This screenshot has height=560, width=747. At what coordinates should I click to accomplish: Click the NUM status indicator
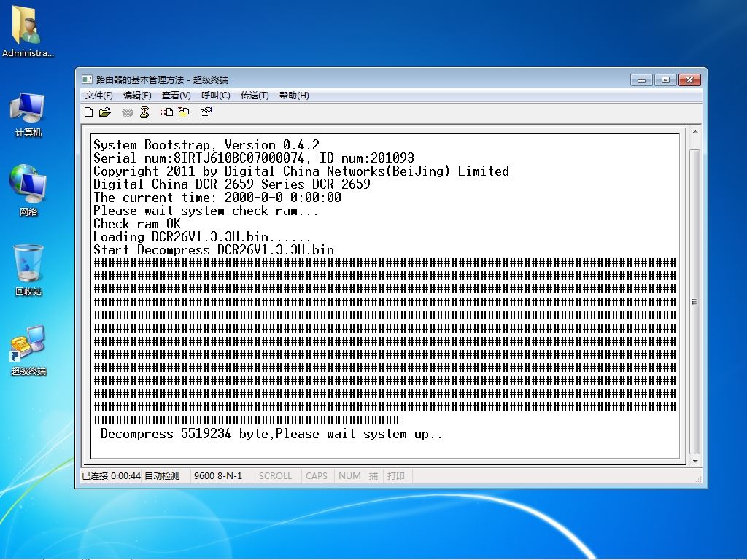pyautogui.click(x=349, y=475)
